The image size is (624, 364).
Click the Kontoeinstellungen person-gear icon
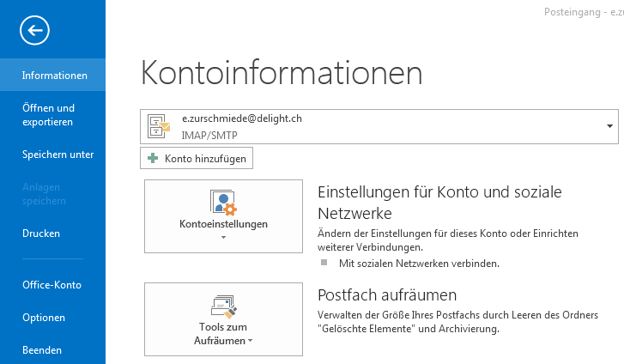223,203
